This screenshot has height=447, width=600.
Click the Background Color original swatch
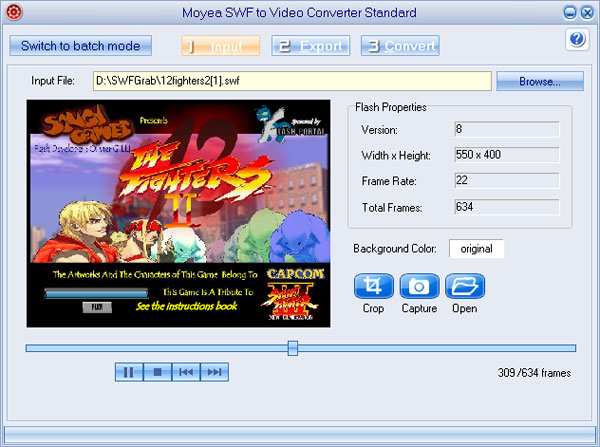[x=476, y=249]
